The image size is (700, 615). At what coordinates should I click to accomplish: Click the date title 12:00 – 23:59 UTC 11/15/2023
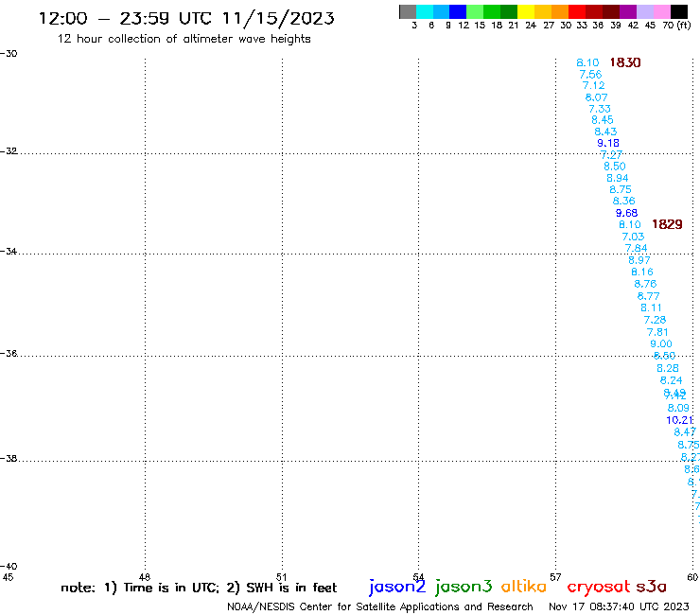click(x=186, y=19)
